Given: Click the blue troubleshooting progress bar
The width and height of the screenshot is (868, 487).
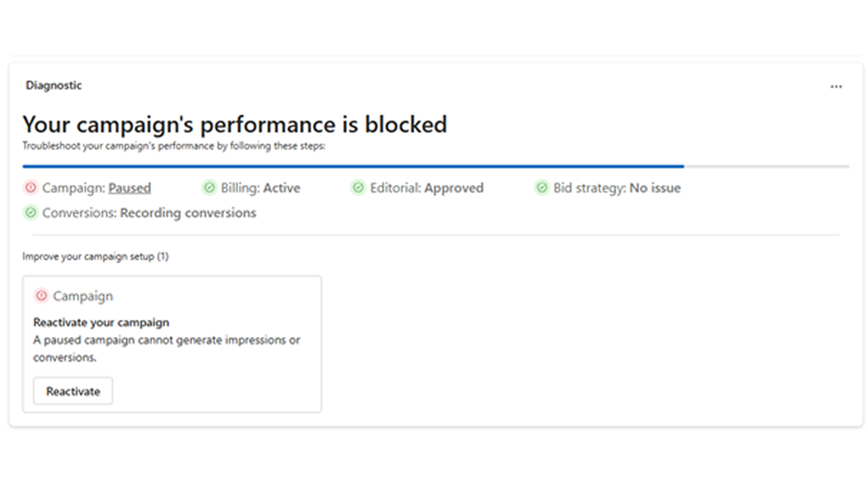Looking at the screenshot, I should pos(353,166).
